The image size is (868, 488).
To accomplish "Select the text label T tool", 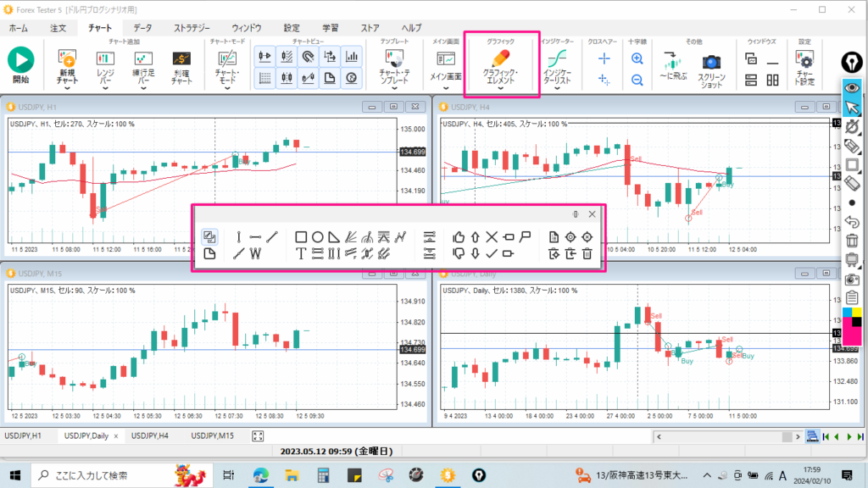I will click(301, 254).
